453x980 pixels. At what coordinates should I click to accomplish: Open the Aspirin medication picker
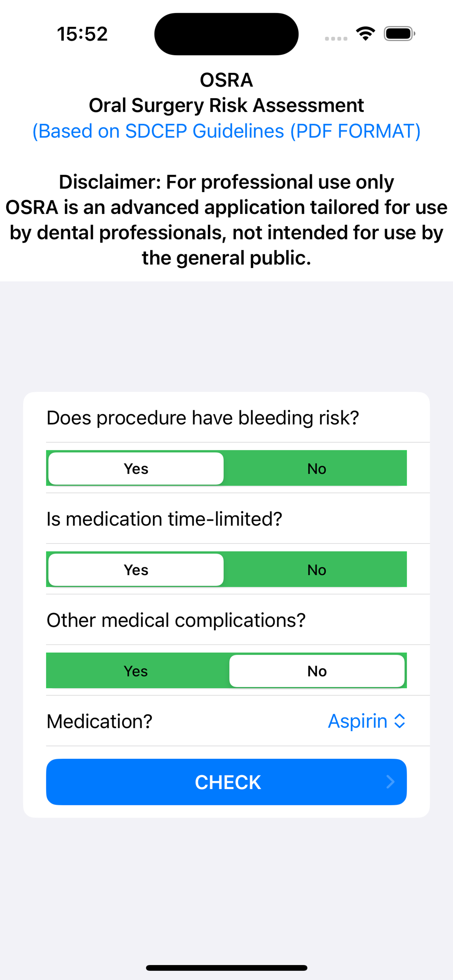coord(366,721)
